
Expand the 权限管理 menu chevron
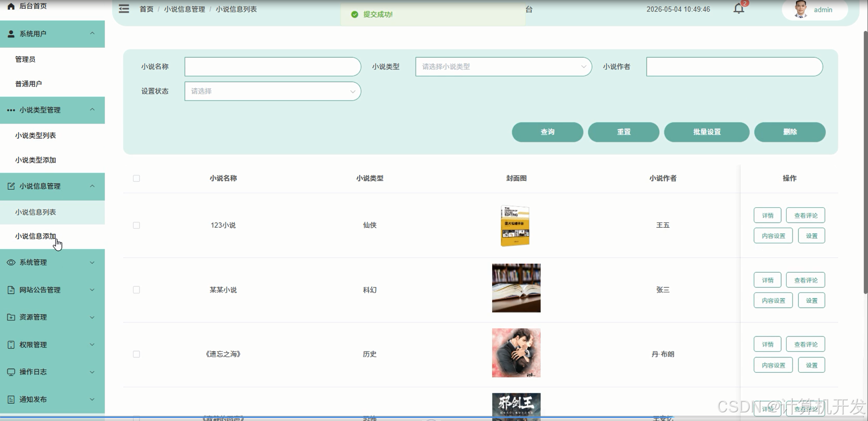click(92, 345)
